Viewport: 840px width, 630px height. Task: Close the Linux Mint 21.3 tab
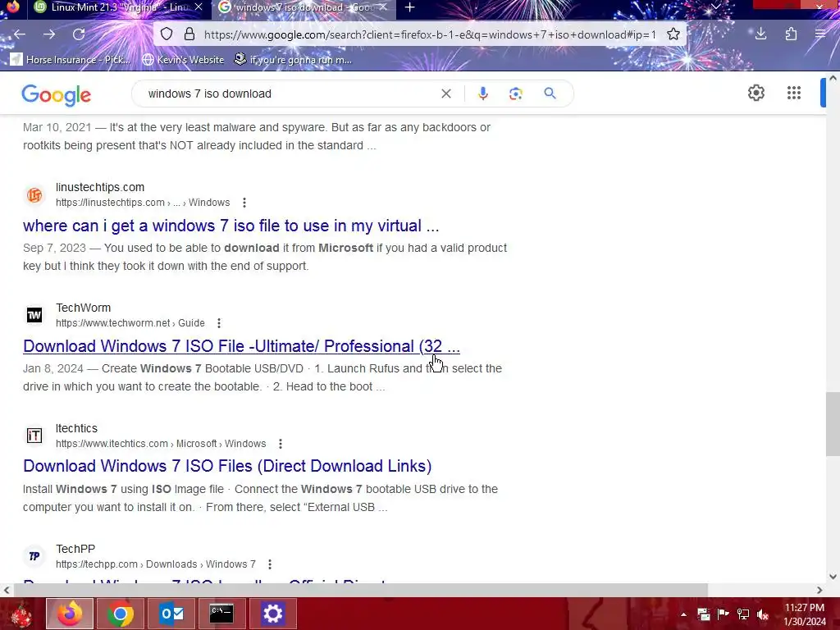click(199, 7)
